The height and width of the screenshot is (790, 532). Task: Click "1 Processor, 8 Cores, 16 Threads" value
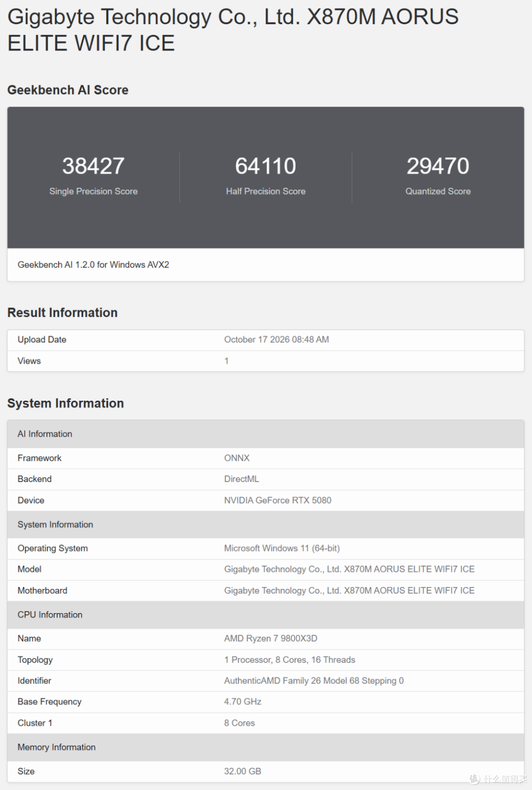(x=290, y=659)
